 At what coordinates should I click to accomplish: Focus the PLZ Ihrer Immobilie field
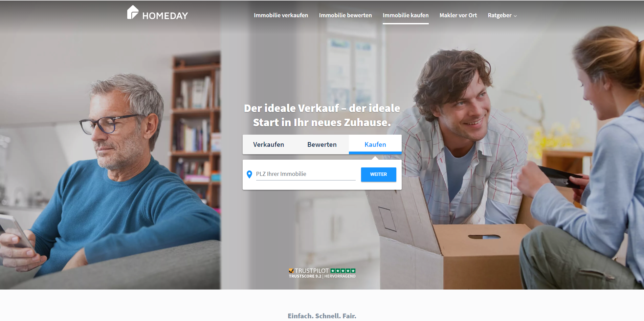pyautogui.click(x=306, y=174)
